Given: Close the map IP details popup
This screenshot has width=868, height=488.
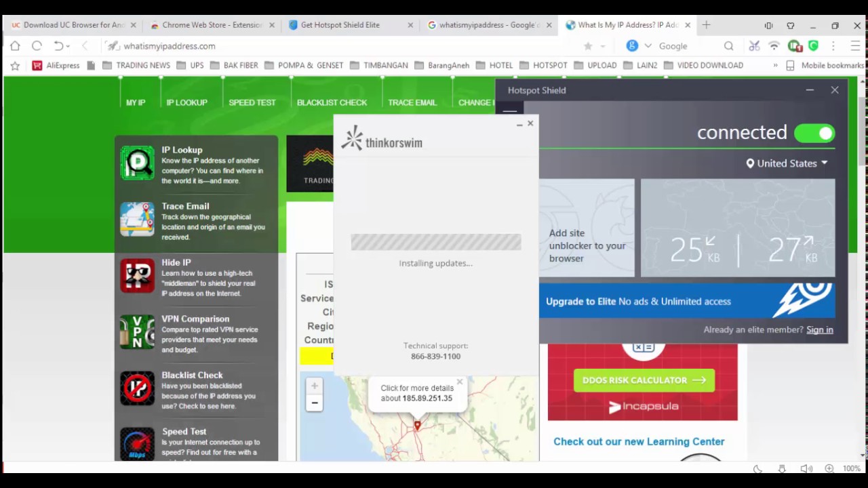Looking at the screenshot, I should (x=460, y=382).
